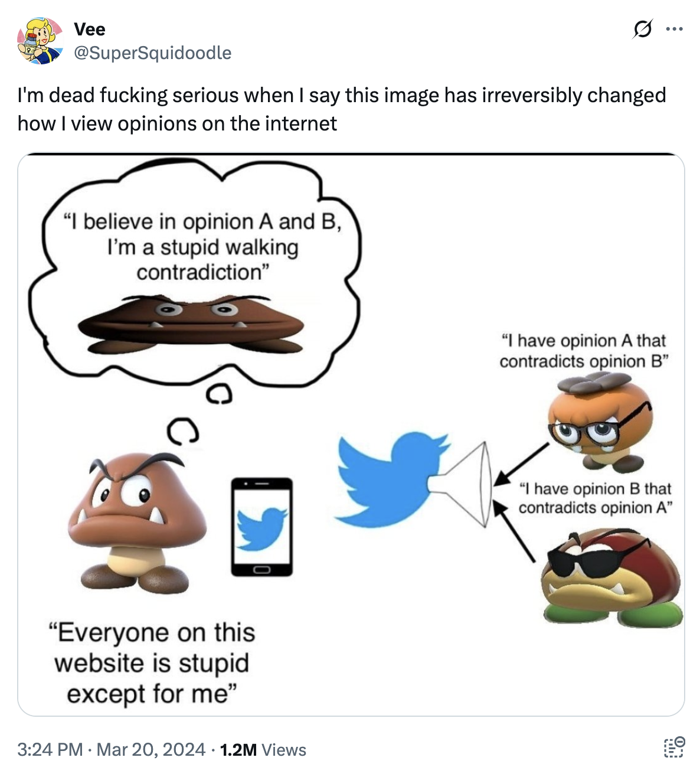The width and height of the screenshot is (700, 777).
Task: Click the "1.2M Views" count
Action: [x=263, y=750]
